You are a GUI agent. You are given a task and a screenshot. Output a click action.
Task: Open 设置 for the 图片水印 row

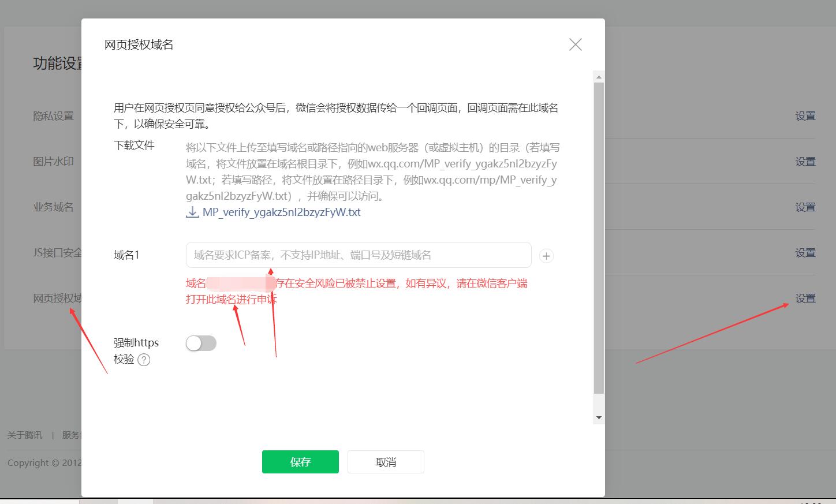pyautogui.click(x=805, y=162)
